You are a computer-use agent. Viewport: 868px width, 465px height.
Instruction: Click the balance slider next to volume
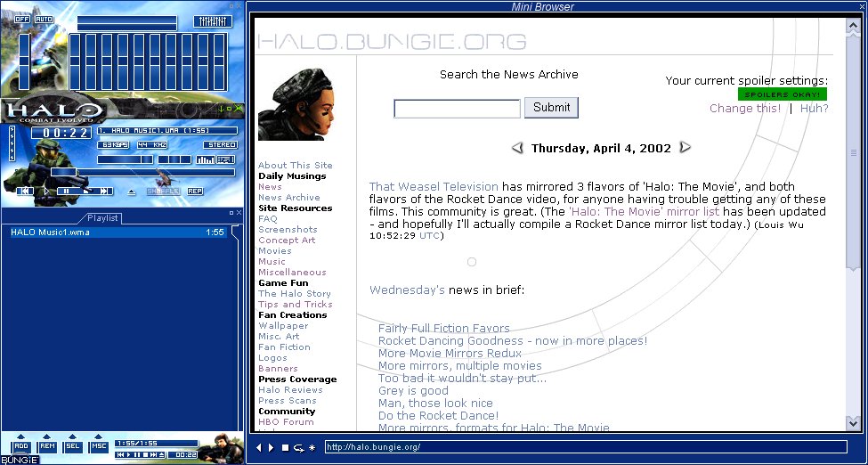click(174, 159)
